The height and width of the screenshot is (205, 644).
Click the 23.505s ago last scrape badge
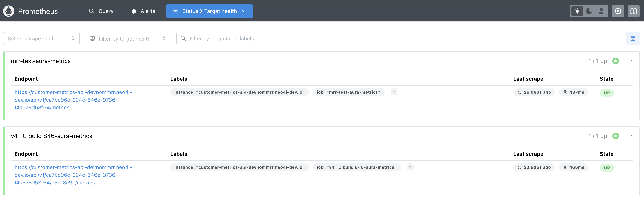click(534, 167)
